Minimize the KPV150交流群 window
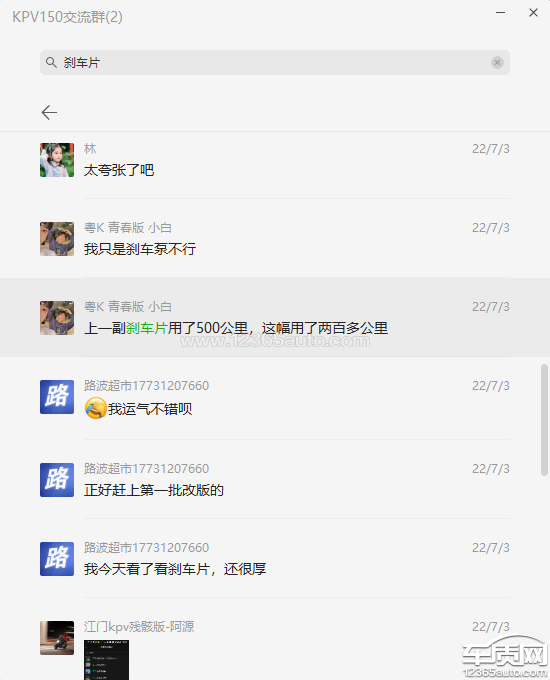The image size is (550, 680). (x=501, y=13)
